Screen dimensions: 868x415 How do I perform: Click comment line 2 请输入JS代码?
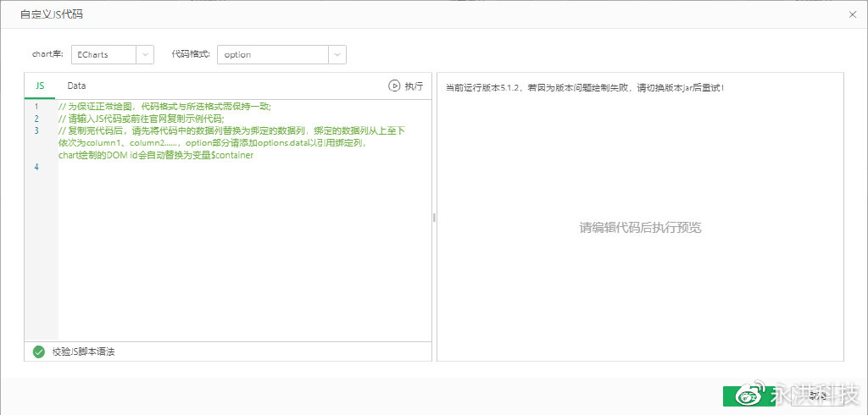pos(141,119)
